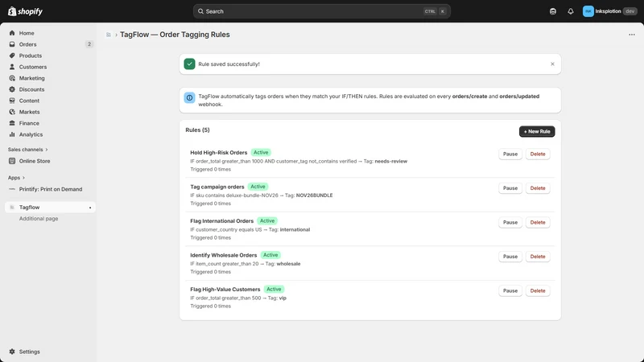Delete the Identify Wholesale Orders rule
The width and height of the screenshot is (644, 362).
(538, 257)
